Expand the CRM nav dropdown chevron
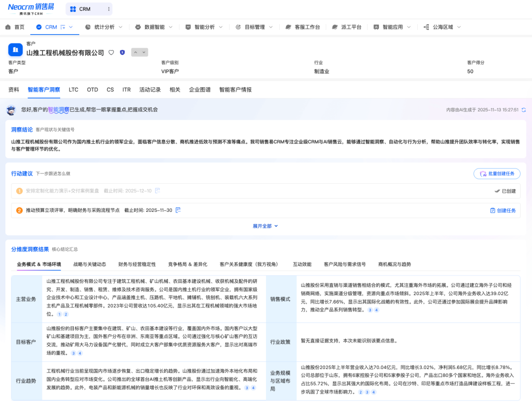The image size is (532, 409). click(71, 27)
